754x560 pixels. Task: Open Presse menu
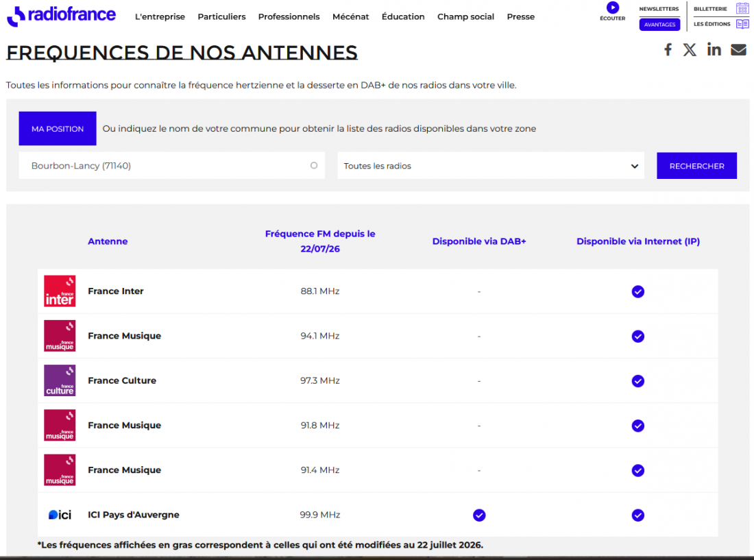click(x=520, y=17)
